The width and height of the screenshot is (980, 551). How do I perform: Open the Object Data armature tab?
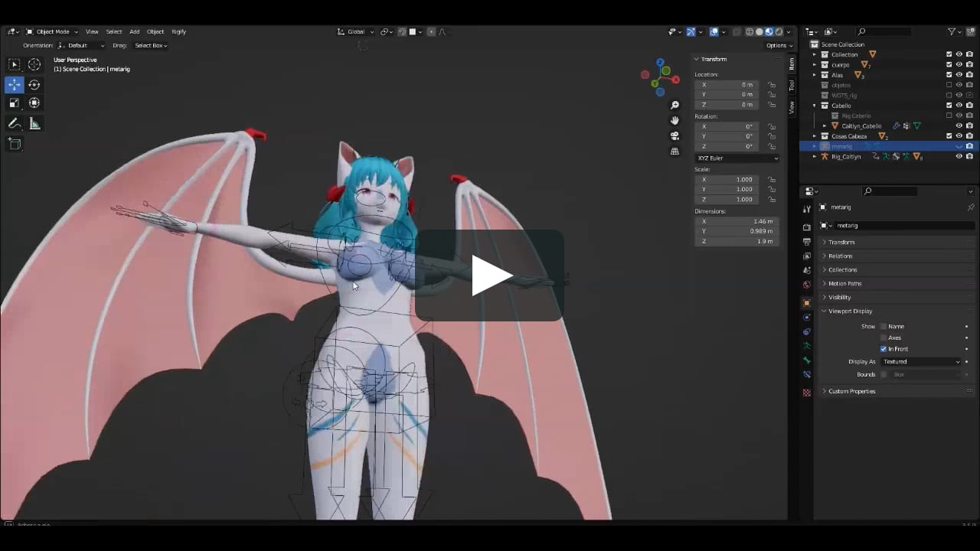coord(806,346)
